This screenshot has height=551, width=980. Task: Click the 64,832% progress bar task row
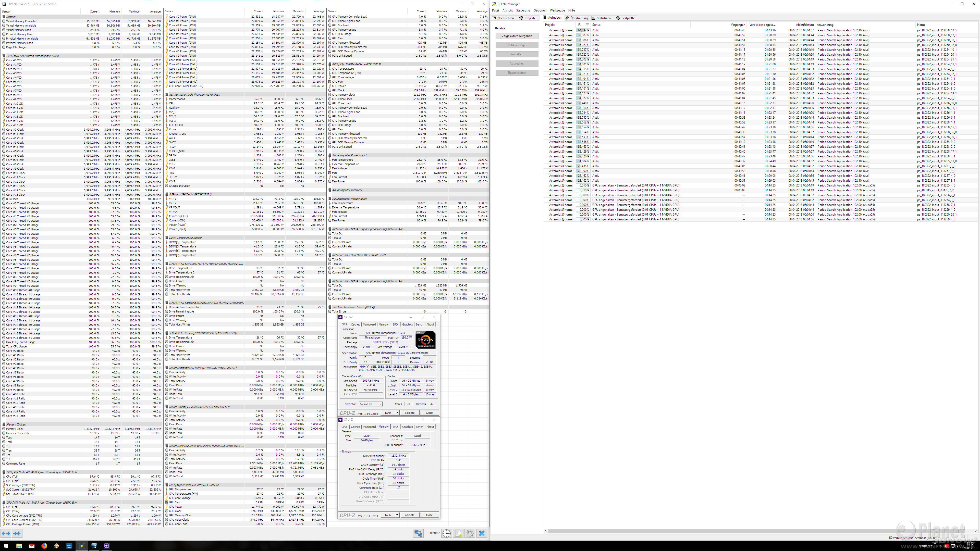click(x=761, y=30)
